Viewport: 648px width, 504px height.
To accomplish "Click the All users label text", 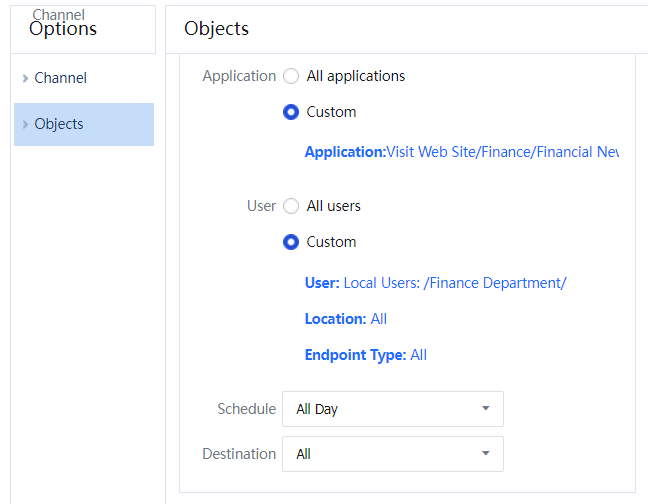I will pyautogui.click(x=334, y=206).
